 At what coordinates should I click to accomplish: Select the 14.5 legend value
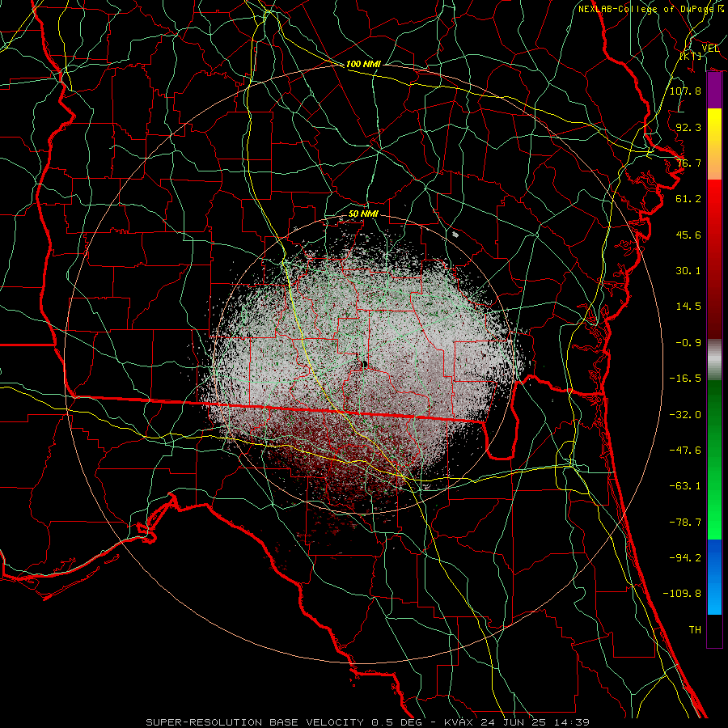click(x=688, y=307)
